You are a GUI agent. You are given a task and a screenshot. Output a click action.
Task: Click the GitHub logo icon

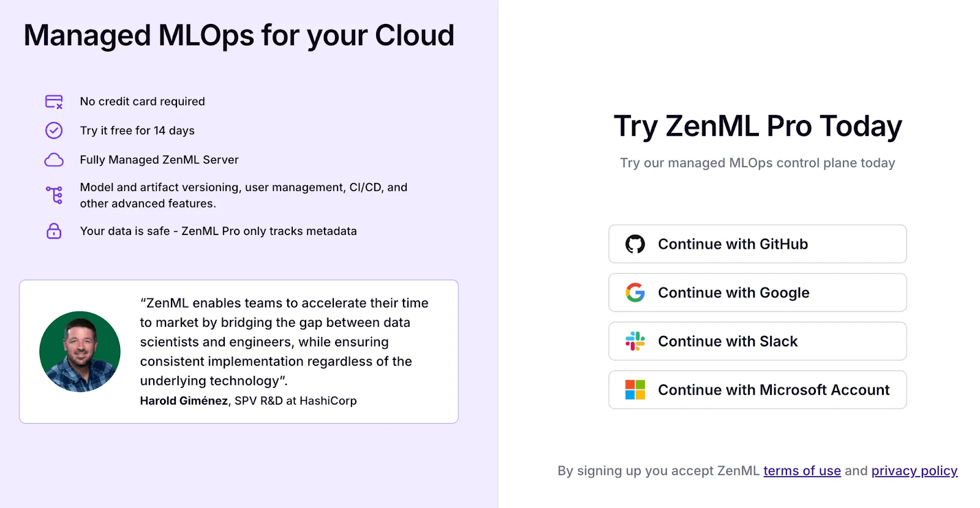(635, 244)
